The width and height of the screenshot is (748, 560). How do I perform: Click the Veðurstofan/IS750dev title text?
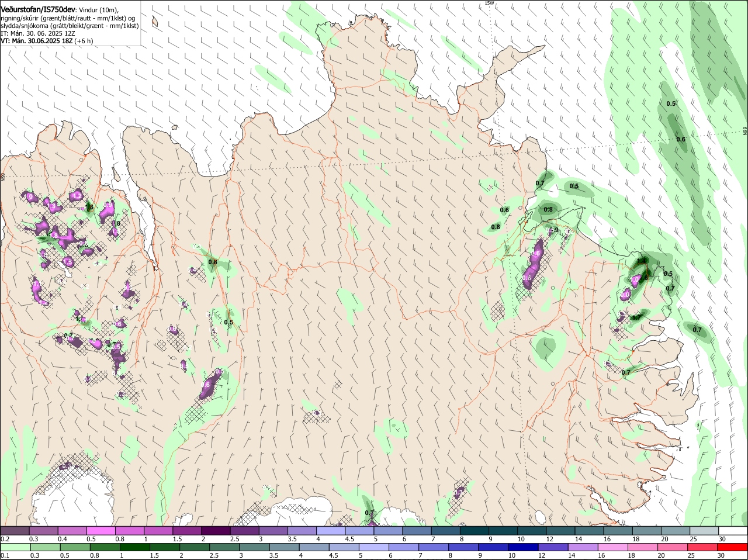tap(38, 9)
